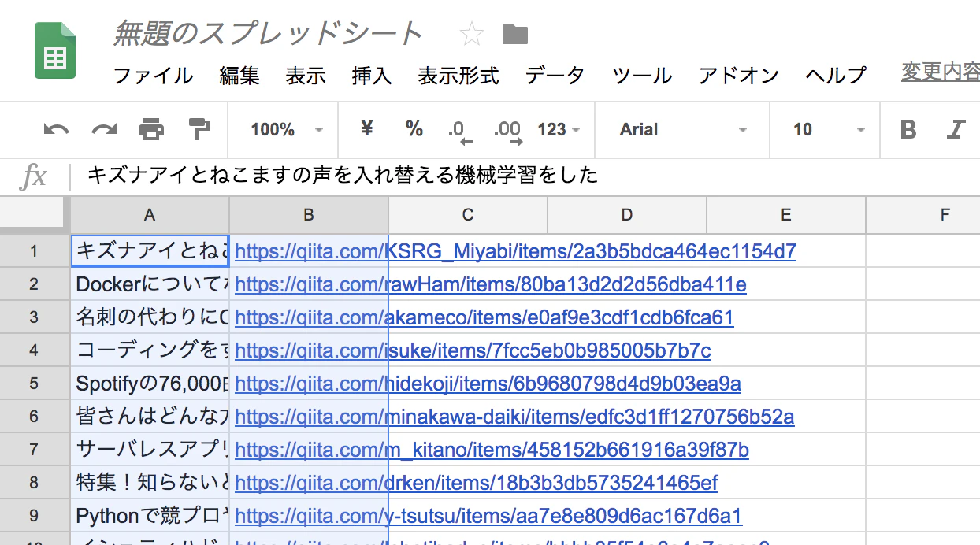Select the cell starting with Dockerについて
Image resolution: width=980 pixels, height=545 pixels.
click(x=150, y=284)
